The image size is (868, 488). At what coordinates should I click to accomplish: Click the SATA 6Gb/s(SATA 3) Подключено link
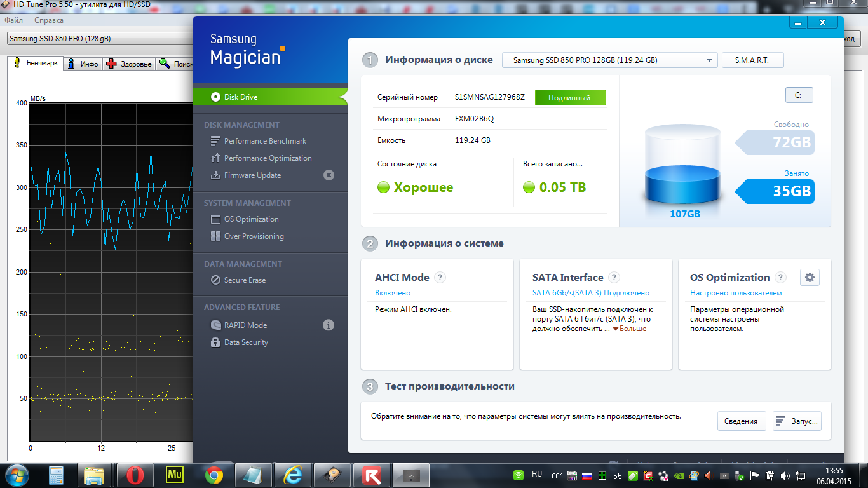click(x=591, y=293)
